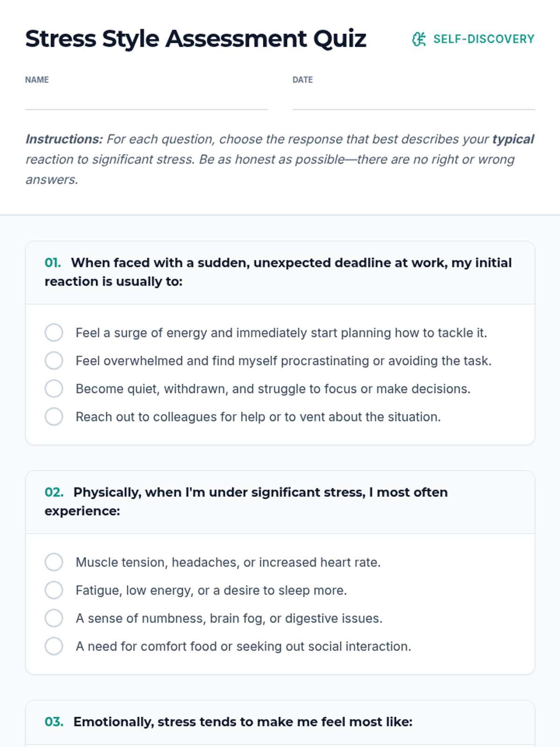
Task: Click the Instructions paragraph text
Action: (279, 159)
